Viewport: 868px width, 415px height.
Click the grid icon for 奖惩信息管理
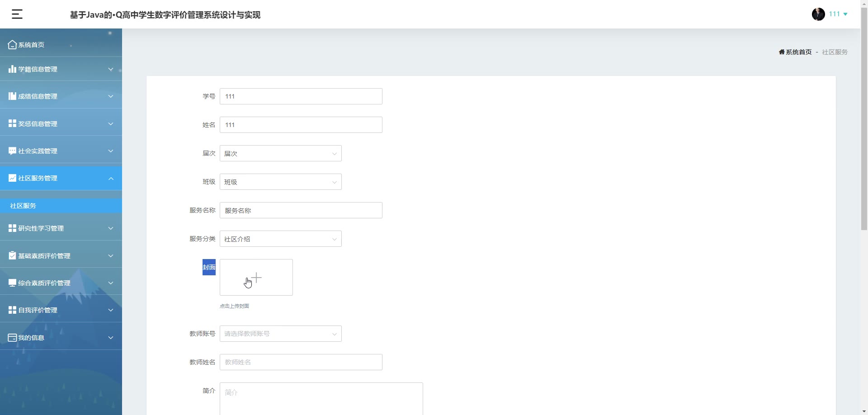coord(12,123)
